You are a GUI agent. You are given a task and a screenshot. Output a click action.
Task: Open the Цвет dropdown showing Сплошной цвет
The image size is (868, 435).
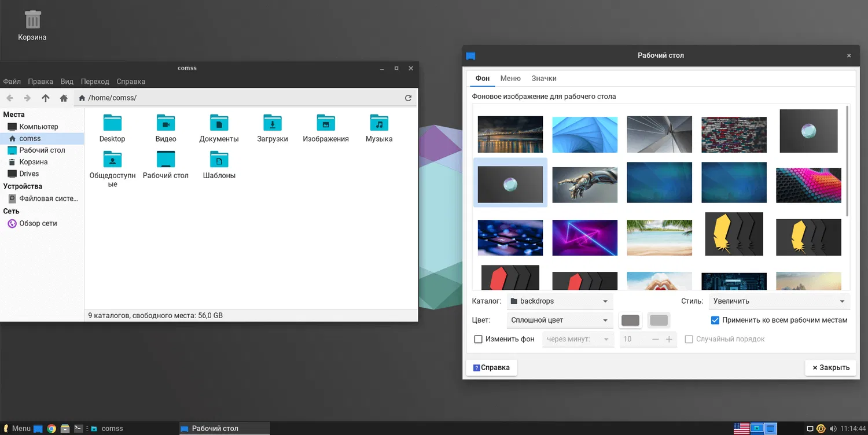[x=560, y=320]
